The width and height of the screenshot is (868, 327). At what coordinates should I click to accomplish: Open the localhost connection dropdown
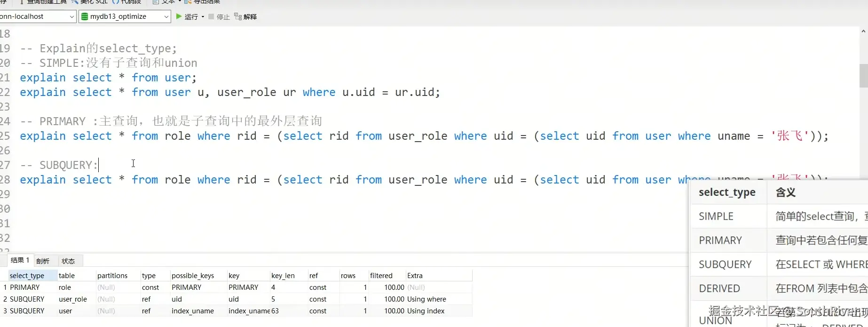(71, 16)
